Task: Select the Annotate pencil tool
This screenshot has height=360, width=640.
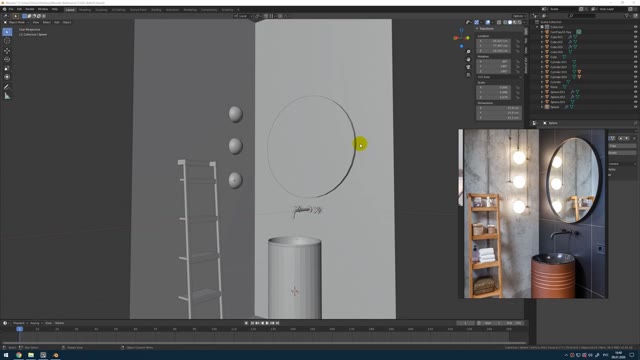Action: 7,87
